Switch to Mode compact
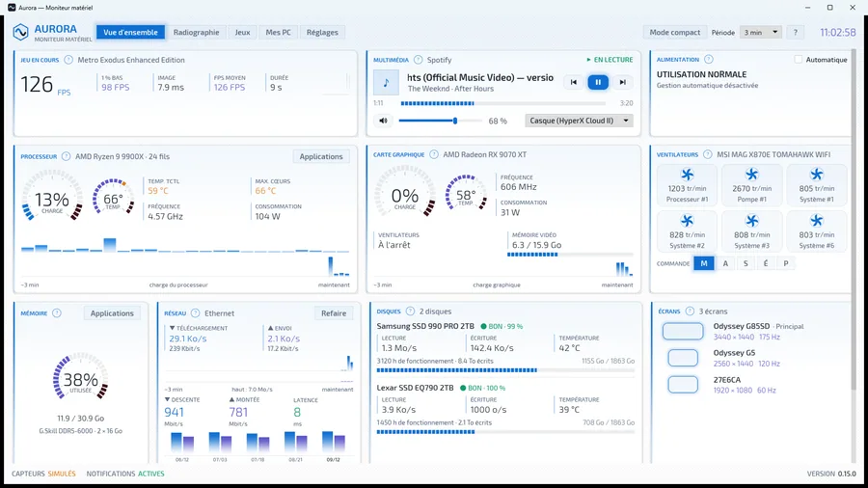The image size is (868, 488). coord(675,32)
